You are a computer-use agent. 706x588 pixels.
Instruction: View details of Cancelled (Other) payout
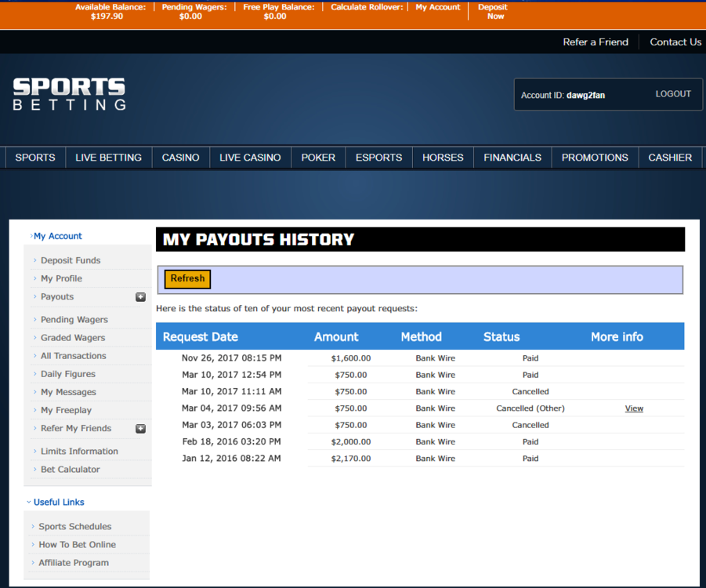[634, 408]
